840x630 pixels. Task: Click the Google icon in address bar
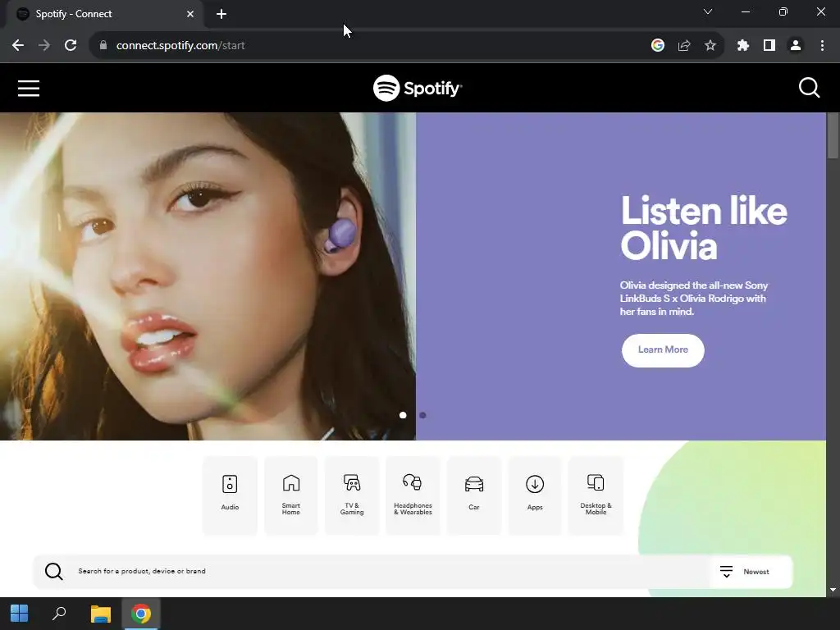click(x=658, y=46)
